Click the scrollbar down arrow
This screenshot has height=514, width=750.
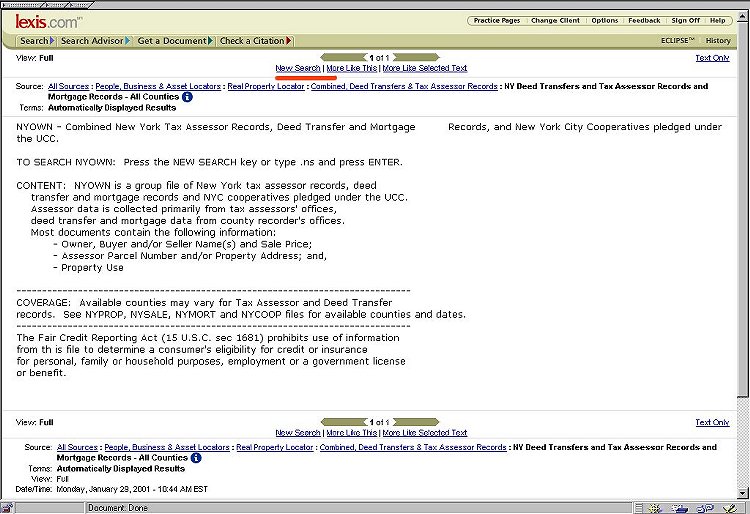[743, 493]
